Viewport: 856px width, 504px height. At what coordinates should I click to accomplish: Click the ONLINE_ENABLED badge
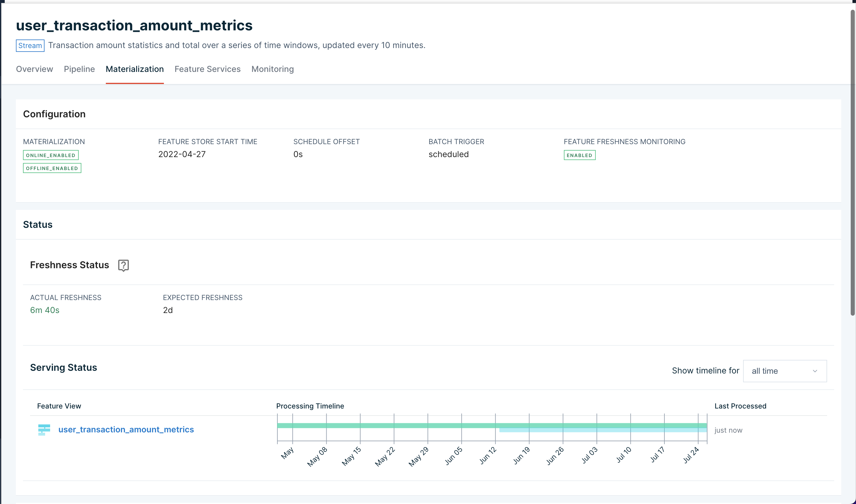tap(51, 155)
